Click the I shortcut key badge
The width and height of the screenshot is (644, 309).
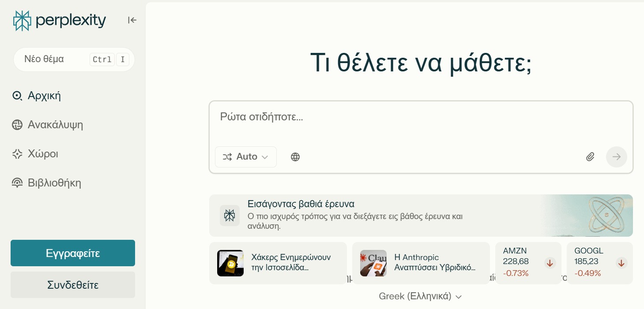[x=123, y=60]
